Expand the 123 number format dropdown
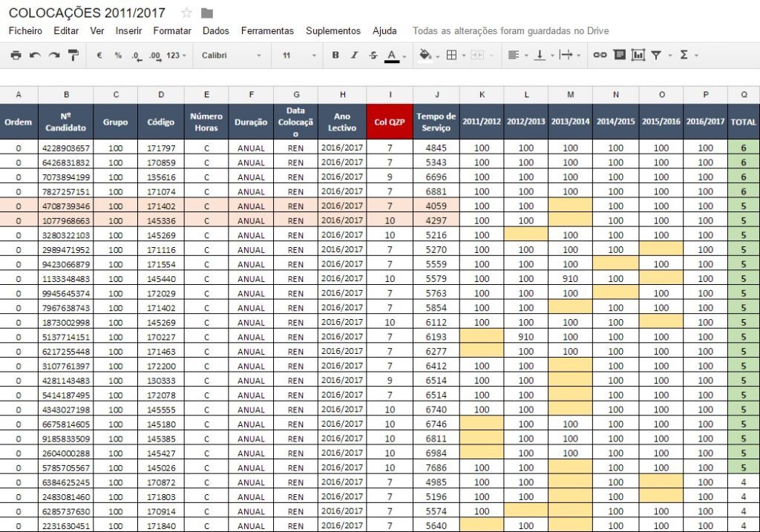Viewport: 760px width, 532px height. coord(176,55)
